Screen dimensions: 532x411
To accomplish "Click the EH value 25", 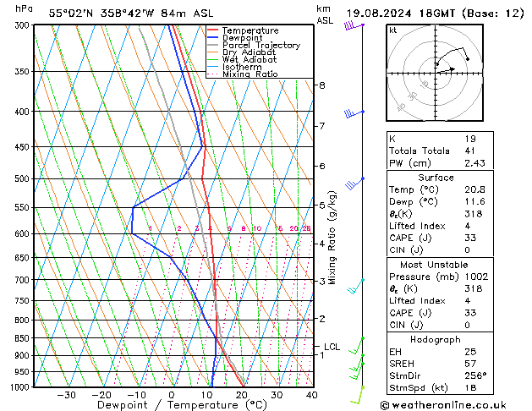I will [470, 352].
